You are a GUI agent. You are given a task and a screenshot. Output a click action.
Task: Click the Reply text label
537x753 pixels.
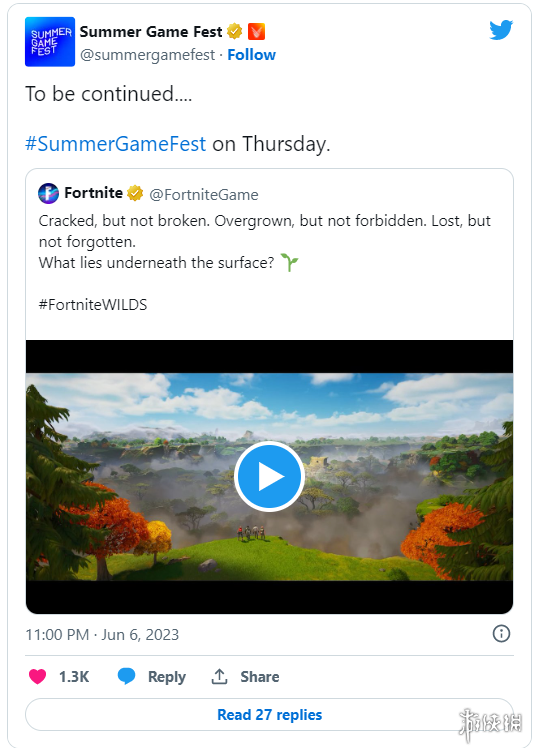click(167, 677)
